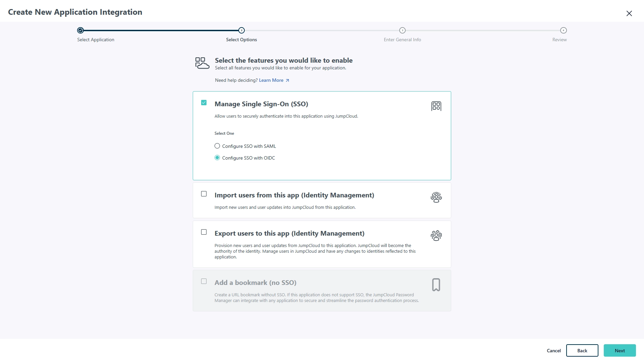
Task: Click the Learn More external arrow icon
Action: pyautogui.click(x=287, y=80)
